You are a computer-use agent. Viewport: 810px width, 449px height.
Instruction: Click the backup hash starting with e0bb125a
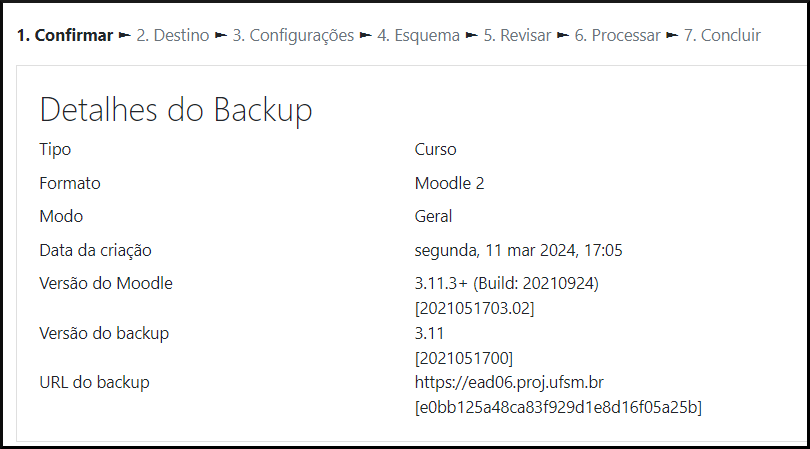pyautogui.click(x=558, y=407)
